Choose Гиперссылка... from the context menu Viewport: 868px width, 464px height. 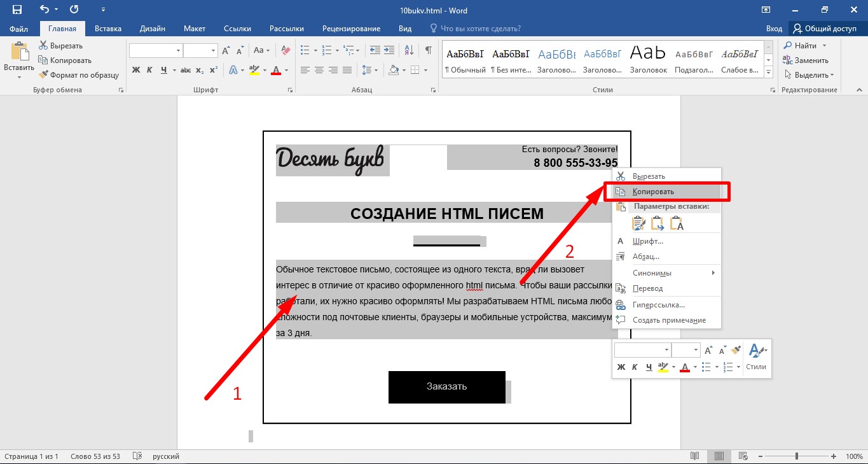coord(666,305)
